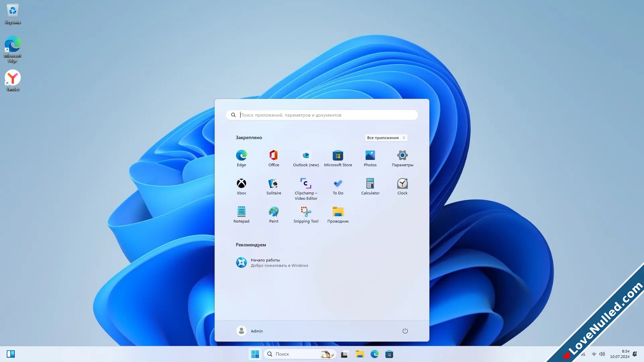Open the Solitaire game
This screenshot has width=644, height=362.
coord(274,187)
